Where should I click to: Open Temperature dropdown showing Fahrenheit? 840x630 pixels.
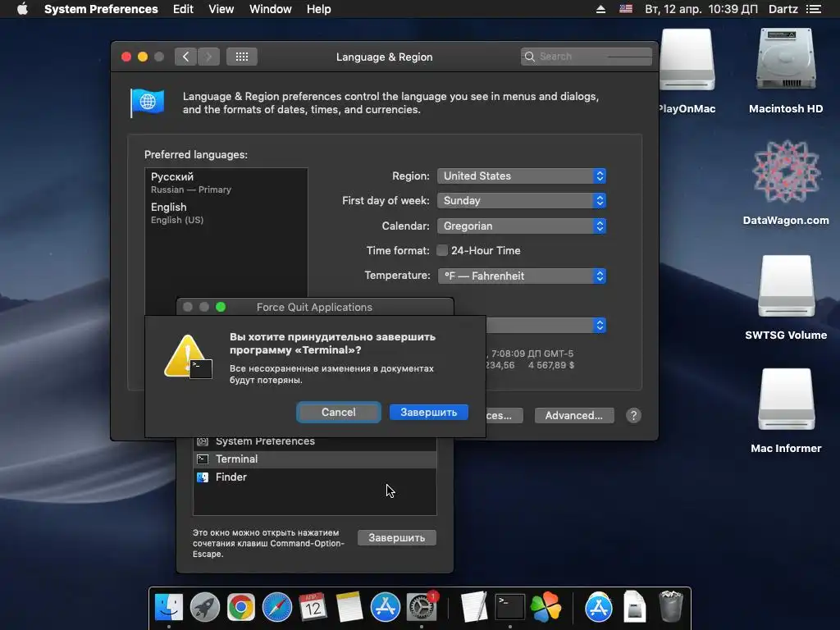(x=522, y=276)
